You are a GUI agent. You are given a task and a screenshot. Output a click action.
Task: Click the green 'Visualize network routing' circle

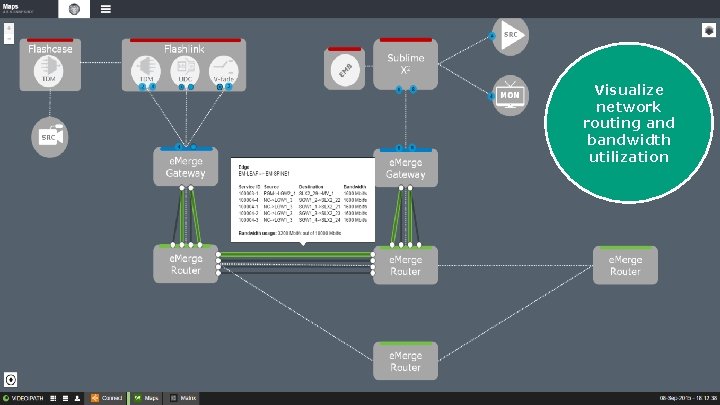coord(629,123)
